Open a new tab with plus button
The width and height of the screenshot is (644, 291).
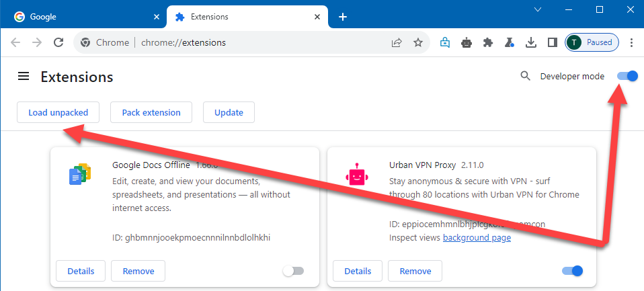click(342, 16)
